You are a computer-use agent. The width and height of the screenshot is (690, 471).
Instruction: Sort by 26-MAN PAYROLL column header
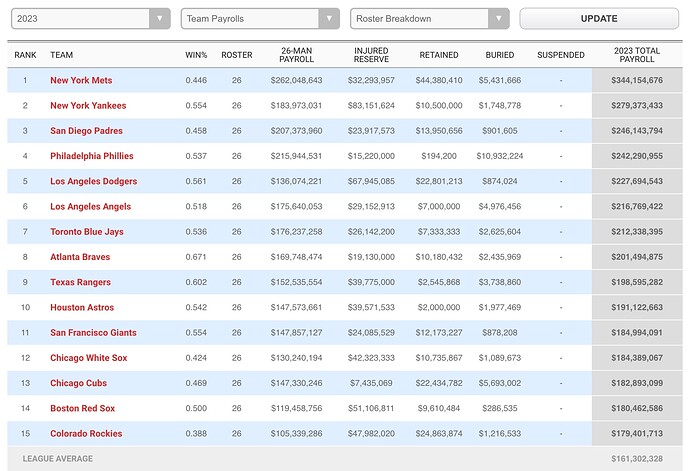click(x=297, y=55)
